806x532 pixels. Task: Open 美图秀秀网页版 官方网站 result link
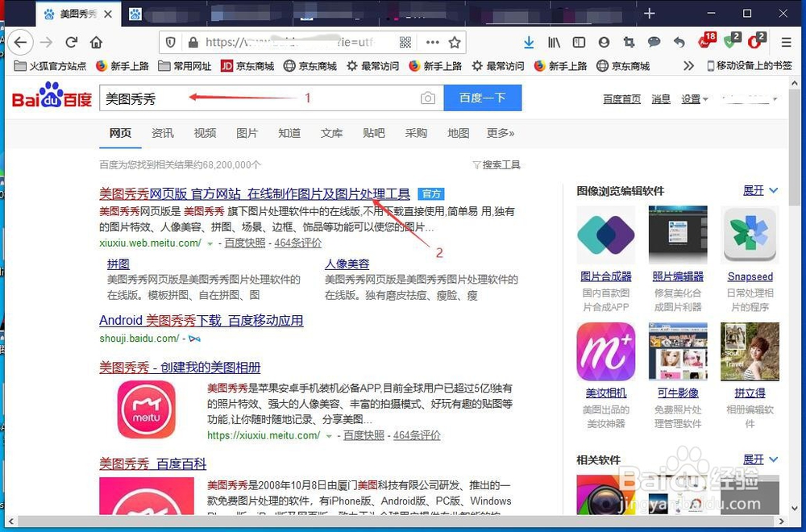(x=255, y=193)
